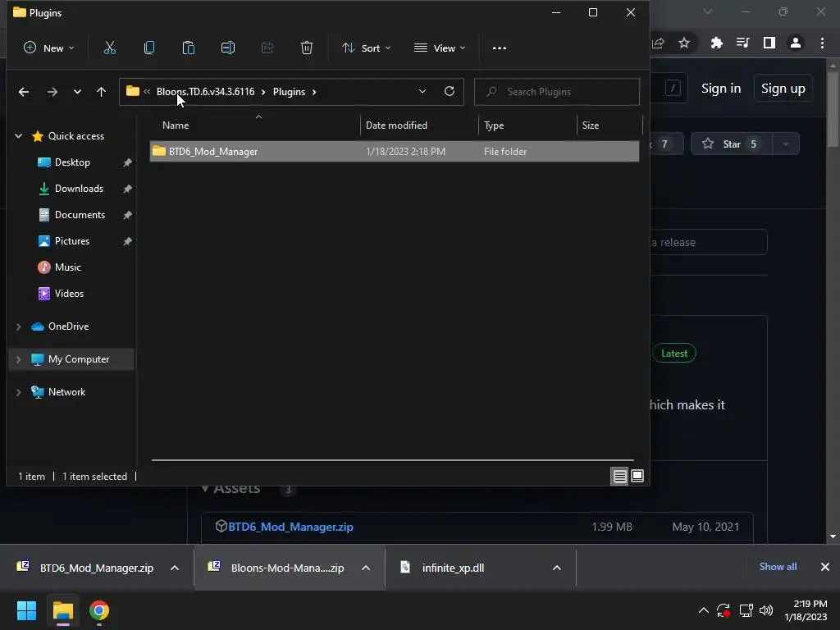Image resolution: width=840 pixels, height=630 pixels.
Task: Open Chrome profile avatar icon
Action: 796,43
